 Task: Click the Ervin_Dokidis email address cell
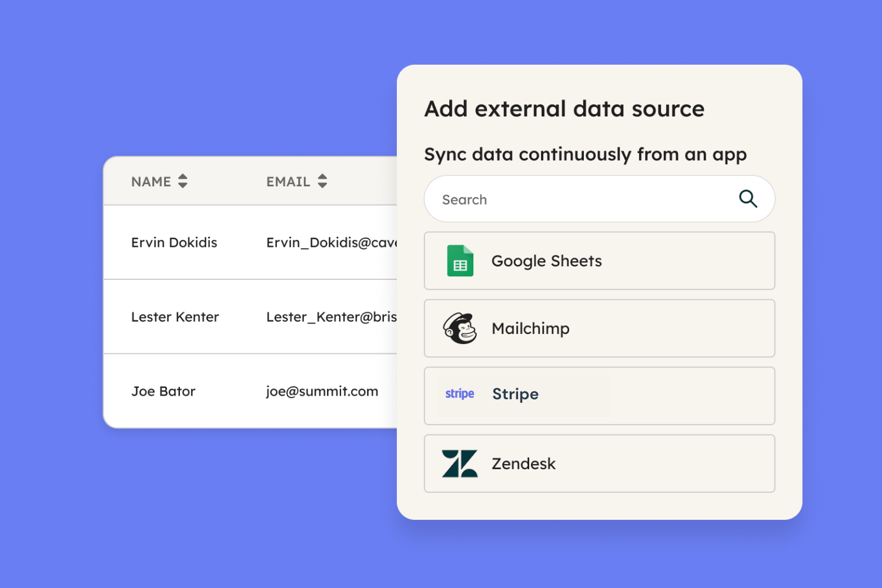(x=331, y=242)
